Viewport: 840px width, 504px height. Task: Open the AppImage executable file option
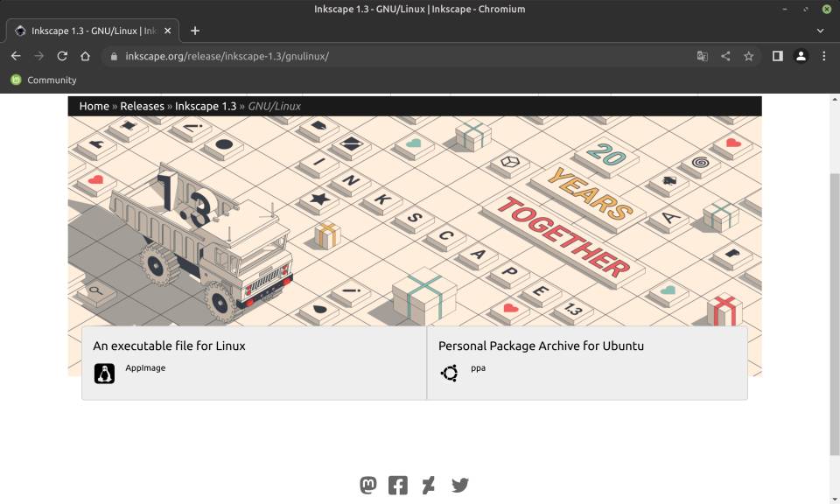[254, 362]
